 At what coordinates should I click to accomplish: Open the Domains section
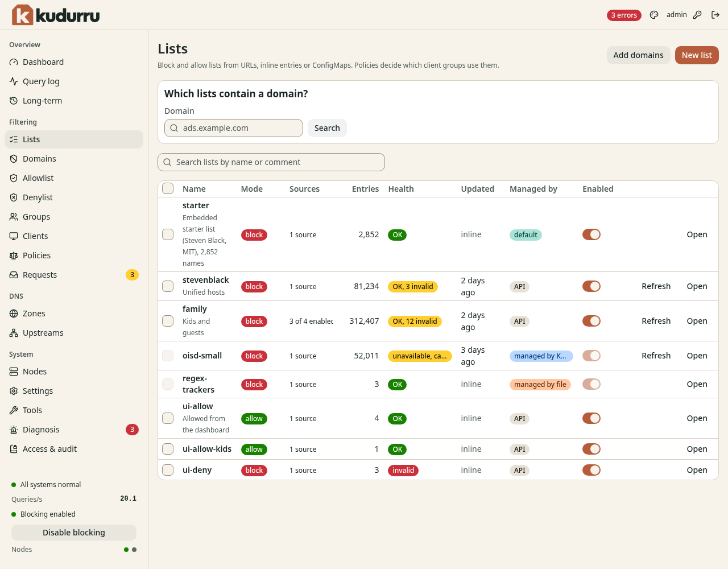click(74, 159)
